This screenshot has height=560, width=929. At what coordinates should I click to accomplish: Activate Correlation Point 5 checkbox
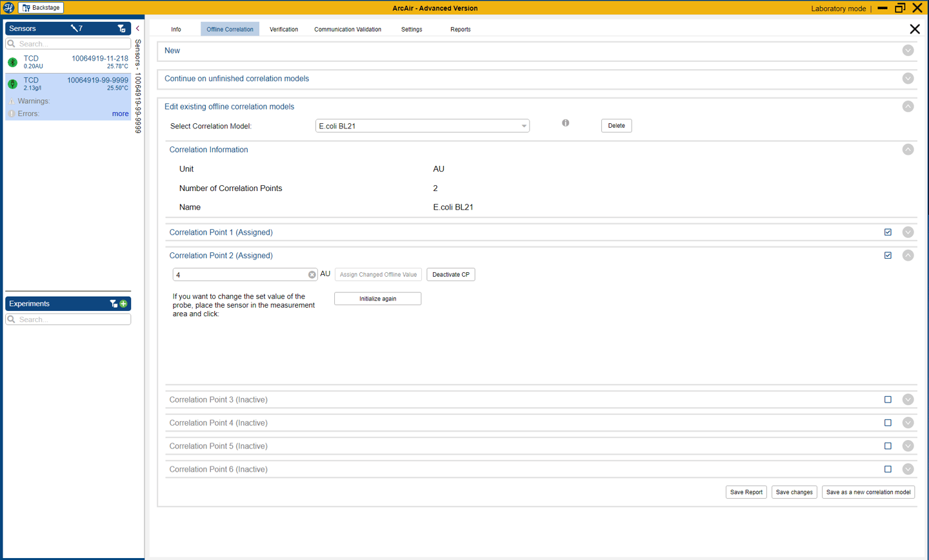point(888,446)
